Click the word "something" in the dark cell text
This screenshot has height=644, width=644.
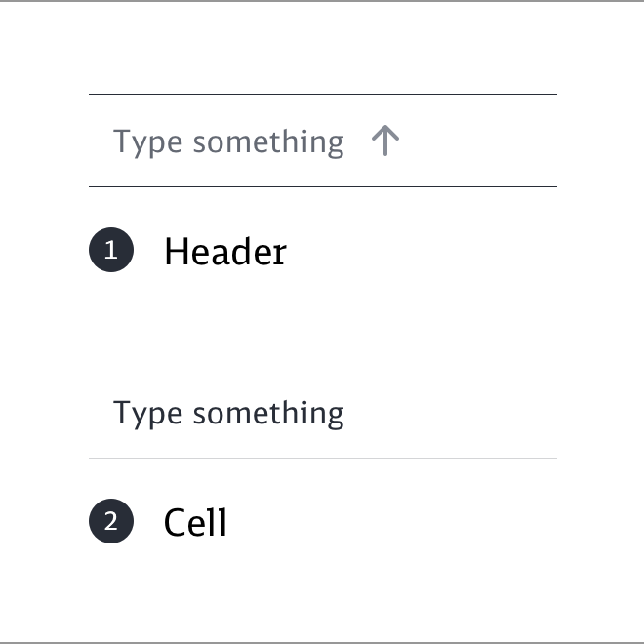coord(268,414)
